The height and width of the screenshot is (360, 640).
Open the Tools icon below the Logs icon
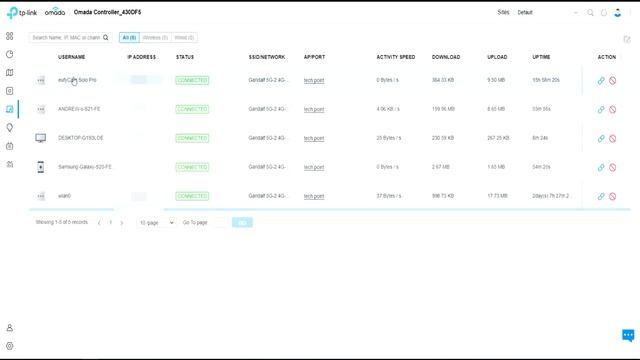point(10,164)
